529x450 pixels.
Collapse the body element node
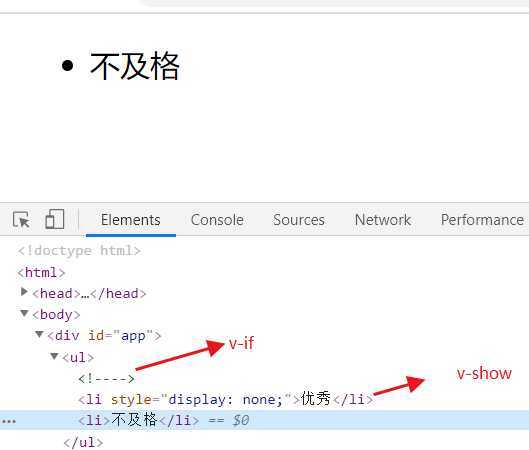tap(24, 313)
